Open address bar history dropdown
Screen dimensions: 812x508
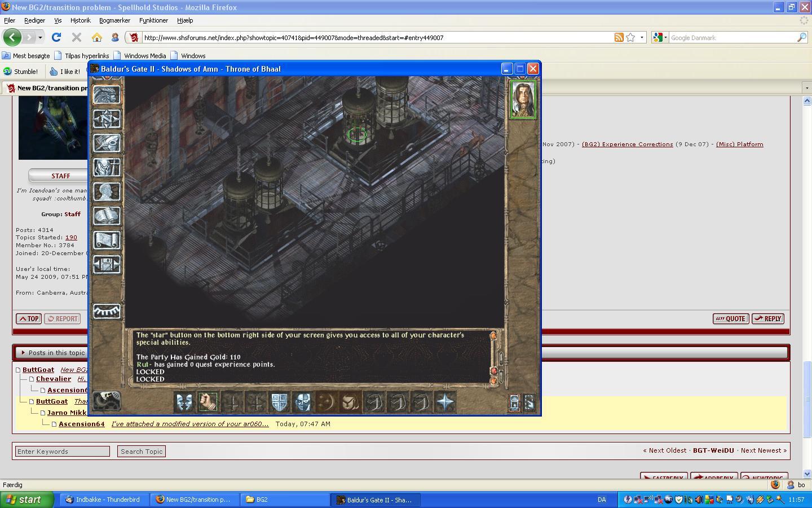click(642, 38)
